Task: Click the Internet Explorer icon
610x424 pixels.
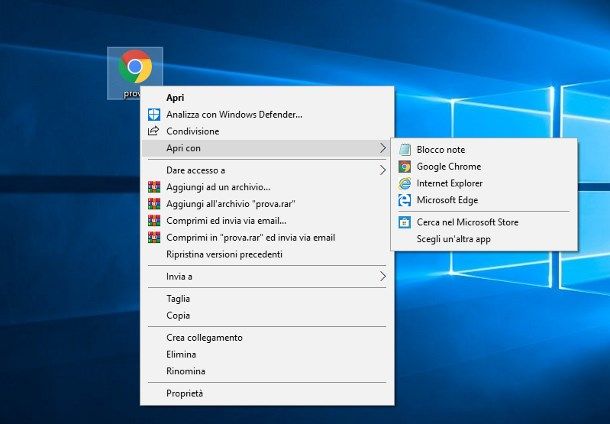Action: pyautogui.click(x=405, y=183)
